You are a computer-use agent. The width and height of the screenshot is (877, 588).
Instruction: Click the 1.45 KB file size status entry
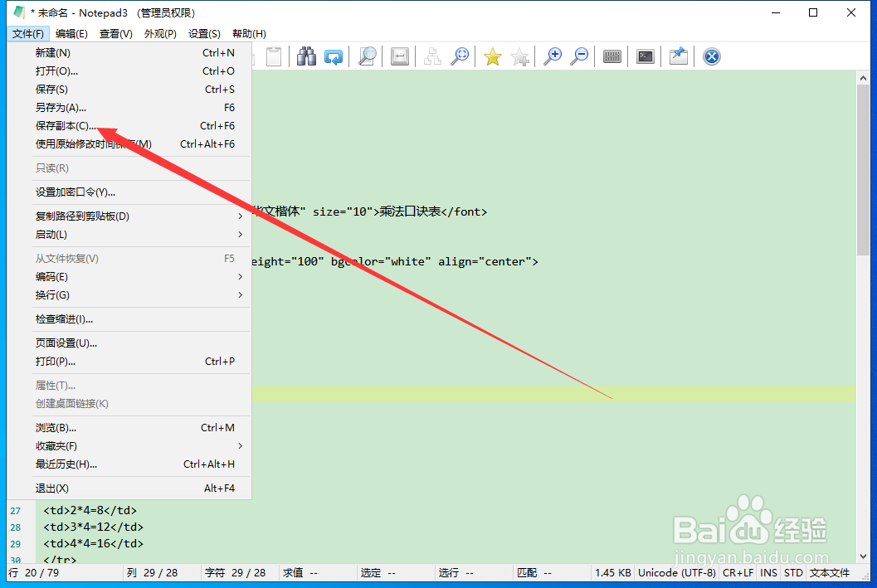613,573
